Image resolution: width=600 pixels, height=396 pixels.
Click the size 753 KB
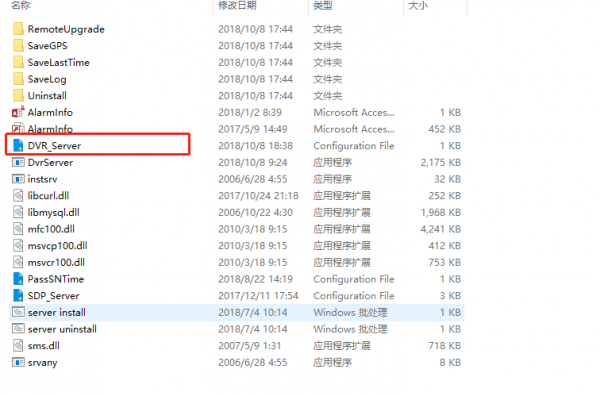pyautogui.click(x=445, y=262)
